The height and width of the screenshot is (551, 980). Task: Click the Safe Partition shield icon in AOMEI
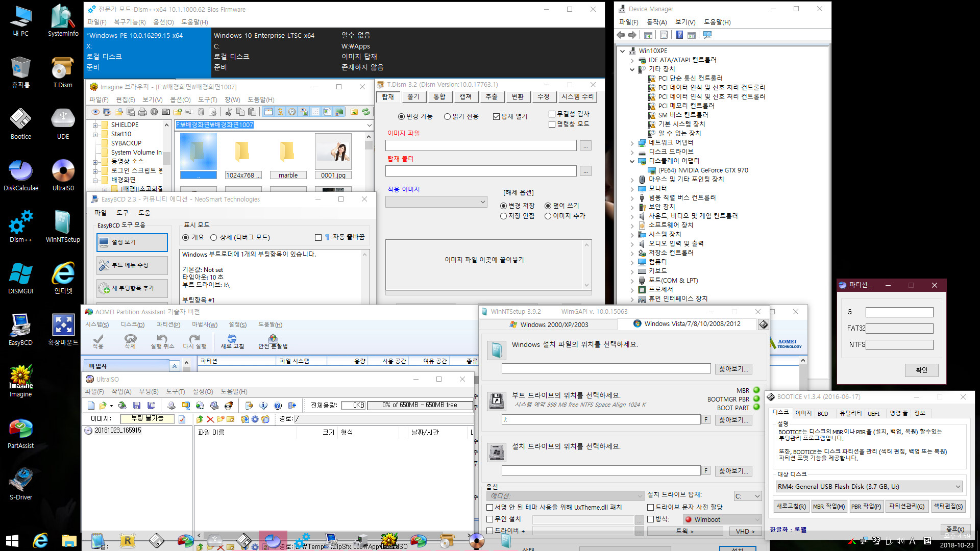[273, 341]
